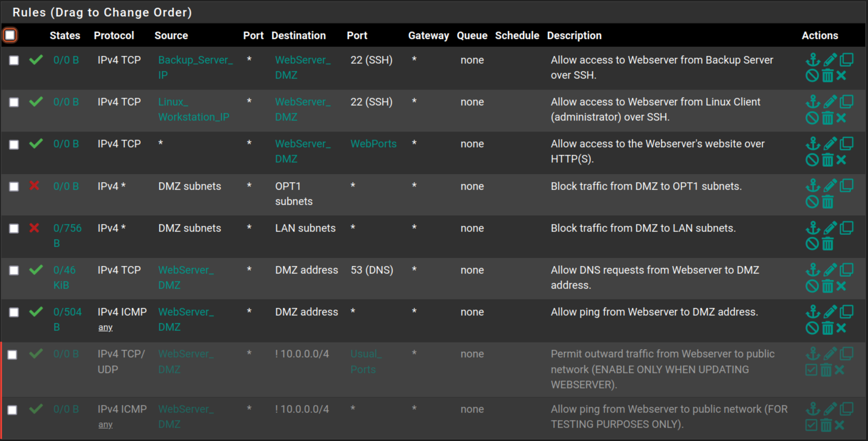Enable the ping to public network rule
This screenshot has width=868, height=441.
point(811,425)
